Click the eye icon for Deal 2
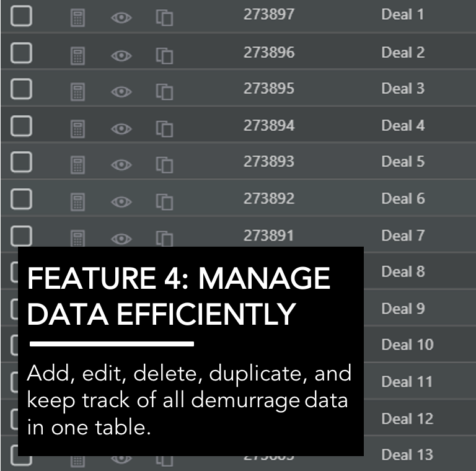The image size is (476, 471). 121,56
